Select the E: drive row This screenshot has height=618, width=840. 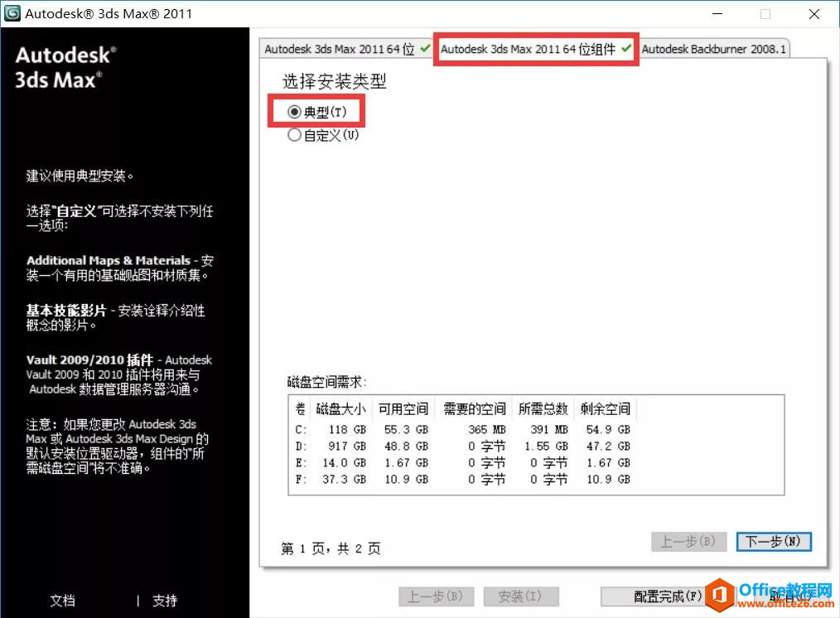click(x=536, y=463)
